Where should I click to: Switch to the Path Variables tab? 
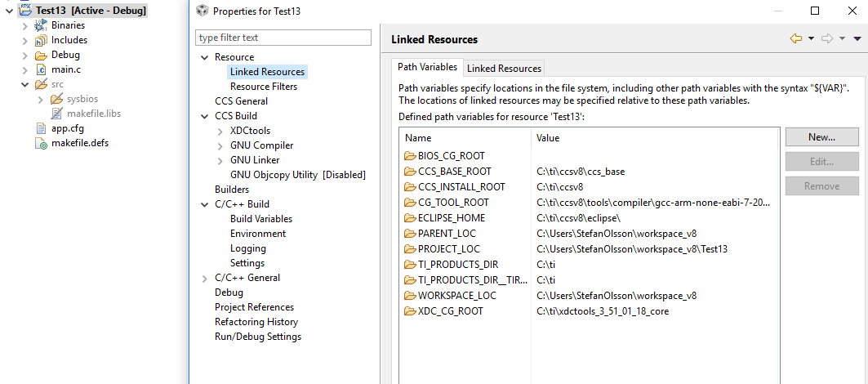[427, 67]
